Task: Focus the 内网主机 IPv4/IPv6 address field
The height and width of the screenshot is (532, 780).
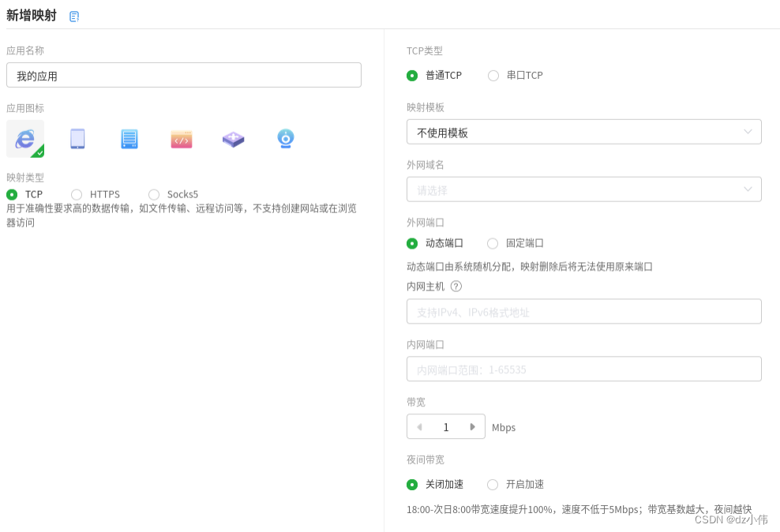Action: [584, 311]
